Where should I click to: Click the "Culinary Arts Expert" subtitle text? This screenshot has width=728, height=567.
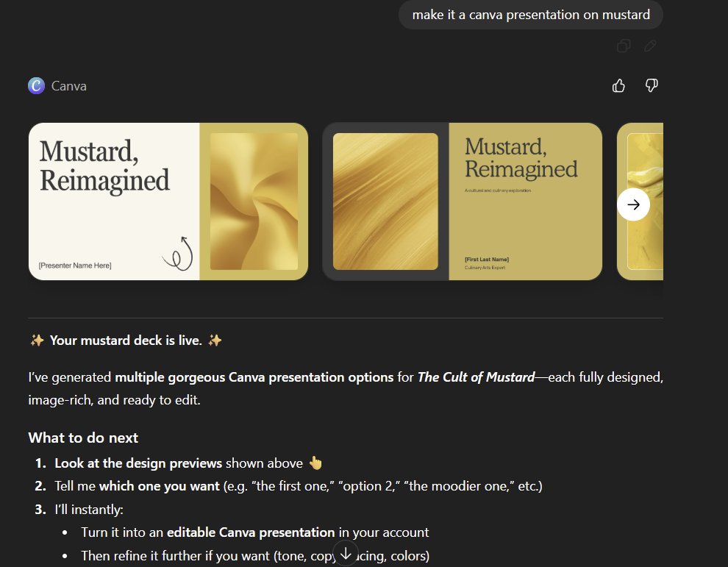coord(485,268)
